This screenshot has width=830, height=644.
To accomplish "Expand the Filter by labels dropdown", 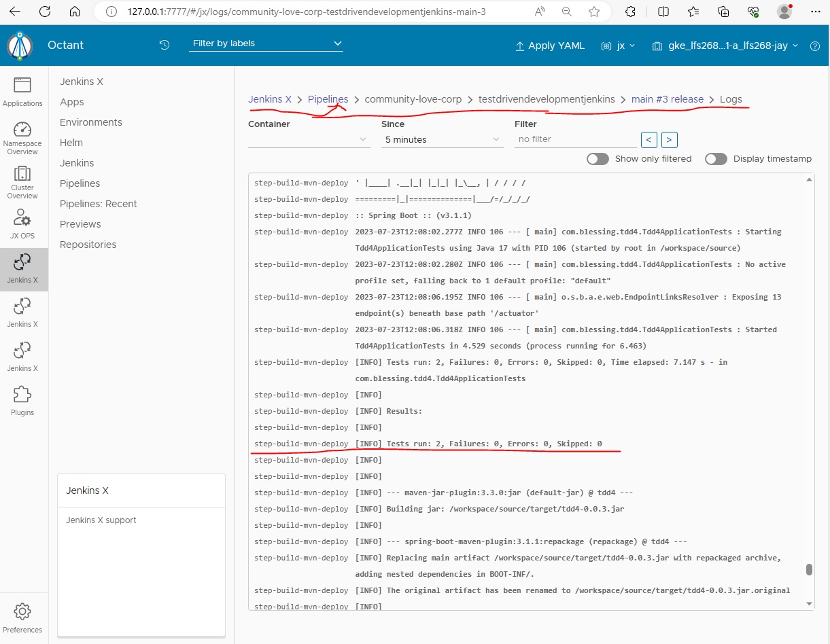I will (x=266, y=43).
